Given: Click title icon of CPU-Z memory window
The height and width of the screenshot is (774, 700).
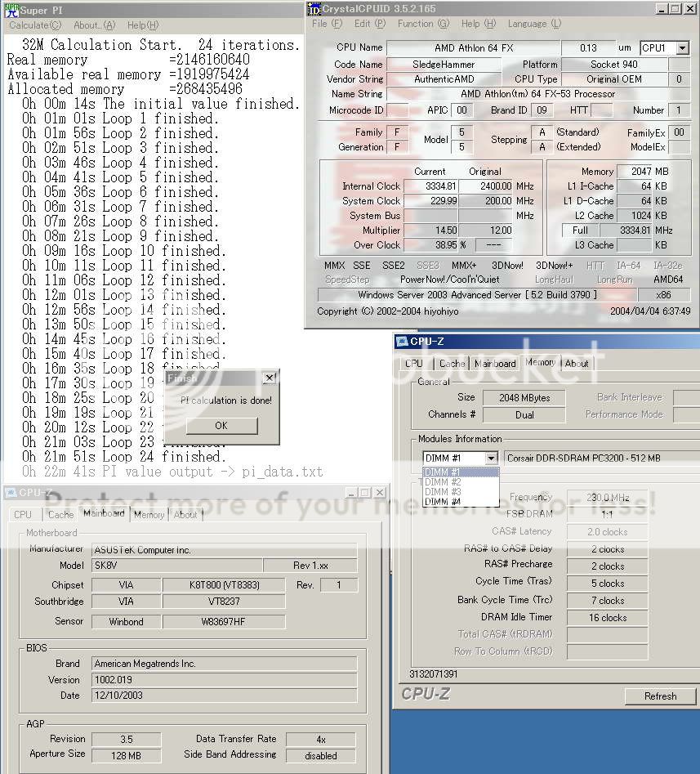Looking at the screenshot, I should pos(402,342).
